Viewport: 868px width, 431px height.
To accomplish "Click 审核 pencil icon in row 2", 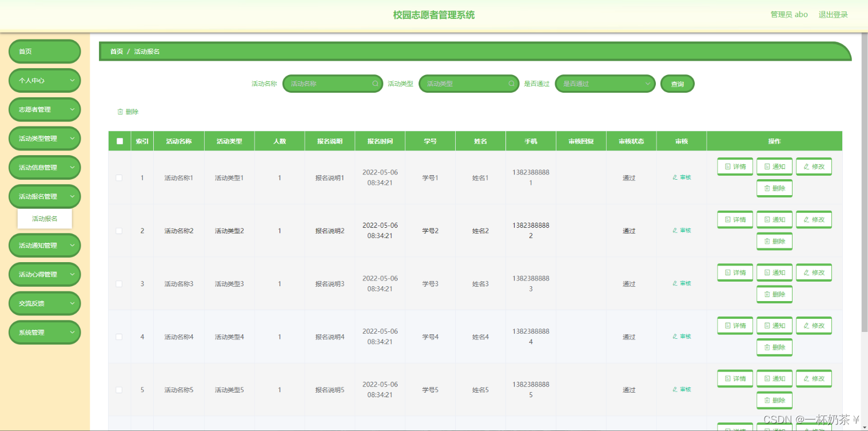I will click(675, 231).
